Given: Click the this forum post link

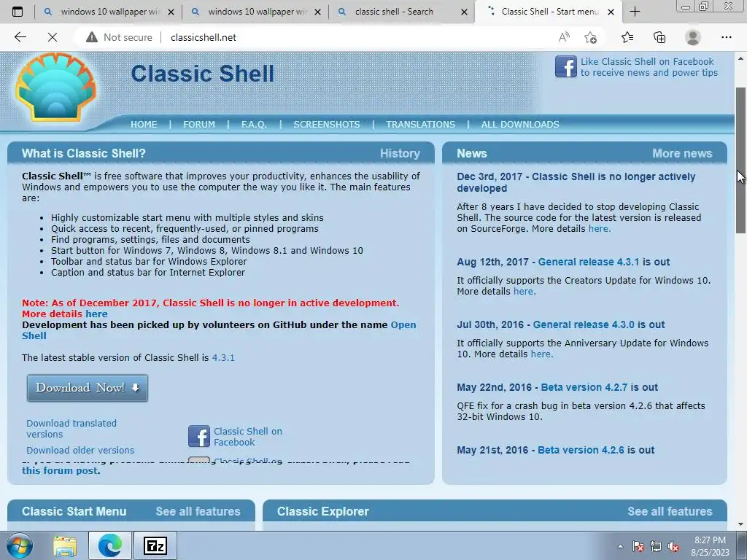Looking at the screenshot, I should 60,470.
